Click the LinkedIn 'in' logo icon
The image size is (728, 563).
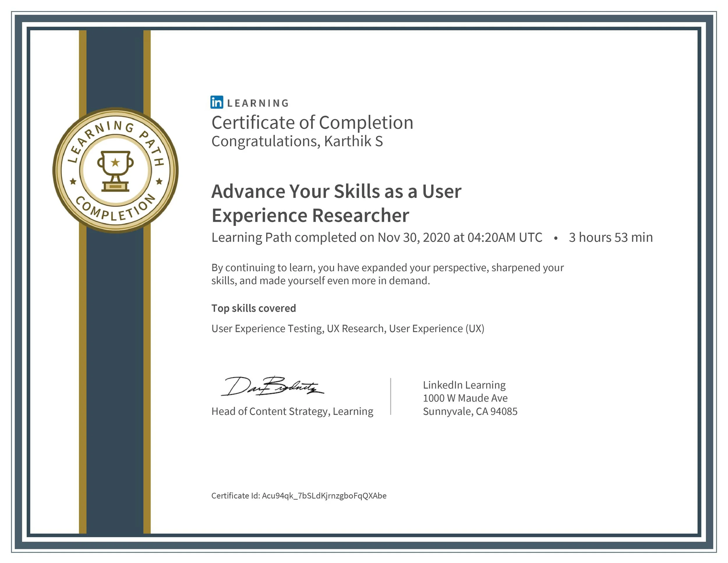click(216, 102)
